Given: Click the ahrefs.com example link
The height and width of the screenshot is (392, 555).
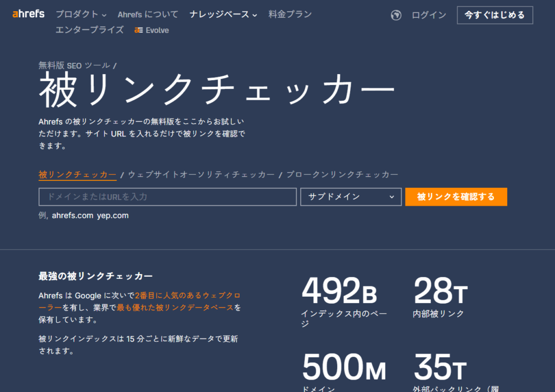Looking at the screenshot, I should (73, 215).
